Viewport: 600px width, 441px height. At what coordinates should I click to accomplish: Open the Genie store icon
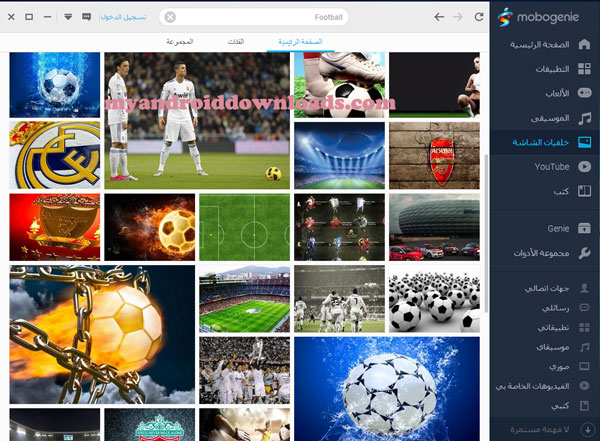pos(584,228)
